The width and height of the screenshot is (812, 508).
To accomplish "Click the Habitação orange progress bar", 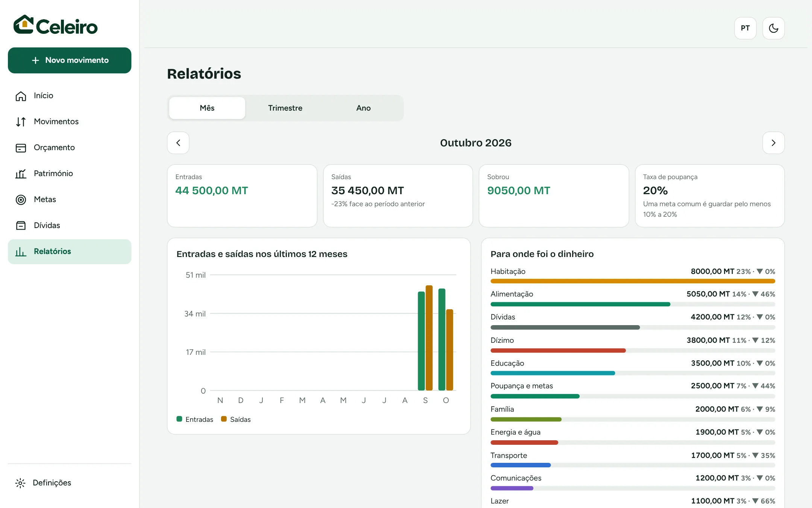I will (632, 281).
